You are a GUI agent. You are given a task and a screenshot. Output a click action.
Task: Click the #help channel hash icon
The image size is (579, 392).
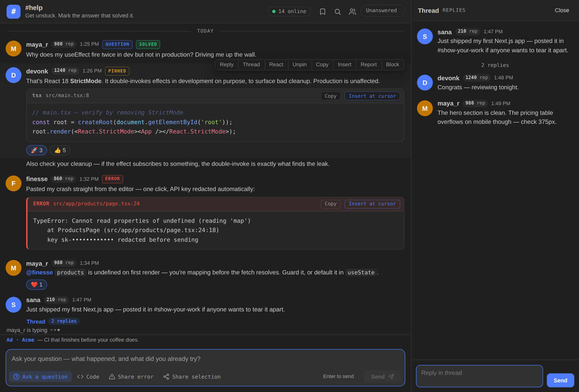pos(13,12)
